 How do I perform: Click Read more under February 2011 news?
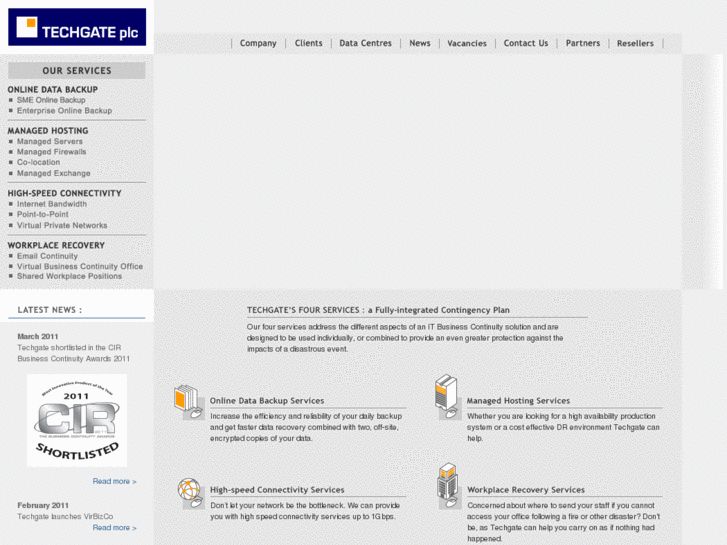point(115,528)
